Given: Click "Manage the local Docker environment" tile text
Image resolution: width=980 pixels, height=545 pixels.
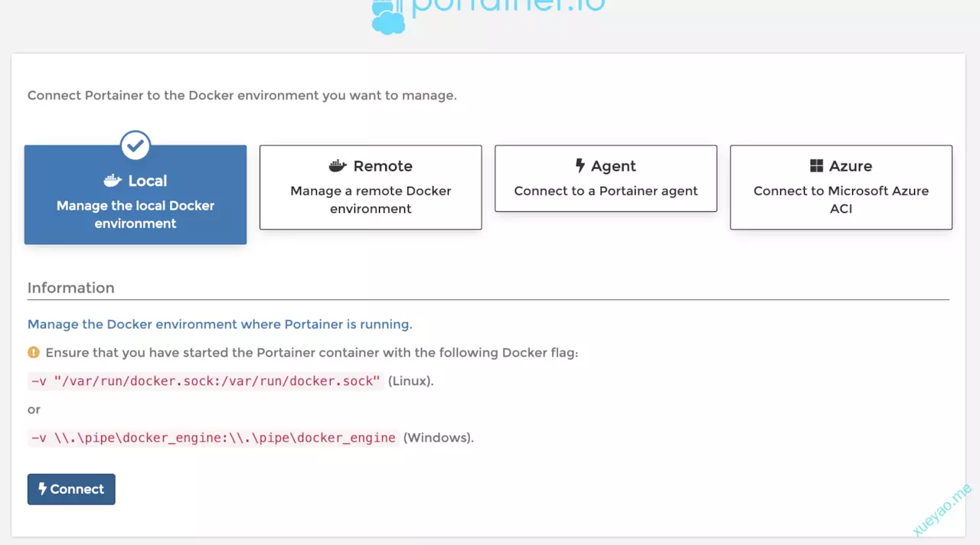Looking at the screenshot, I should [x=136, y=214].
